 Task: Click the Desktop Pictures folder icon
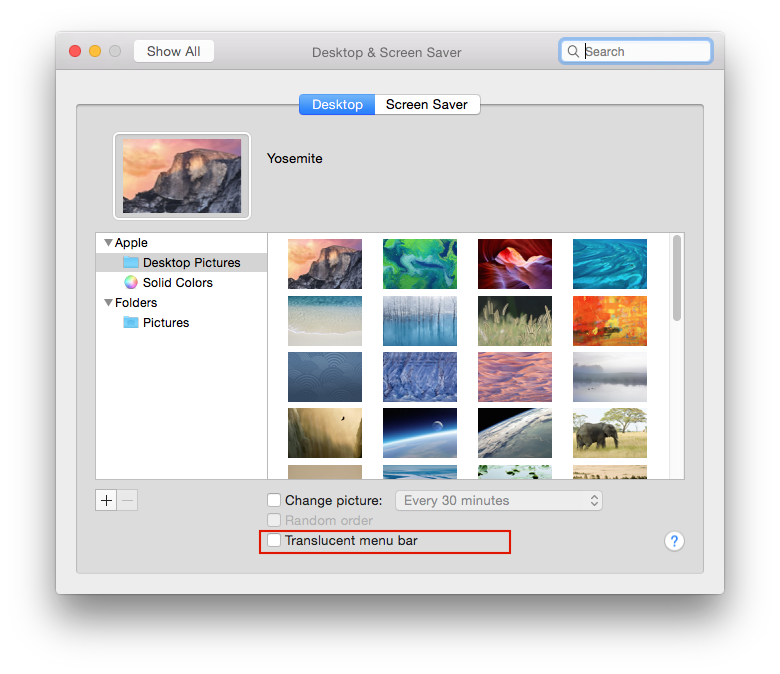[131, 262]
